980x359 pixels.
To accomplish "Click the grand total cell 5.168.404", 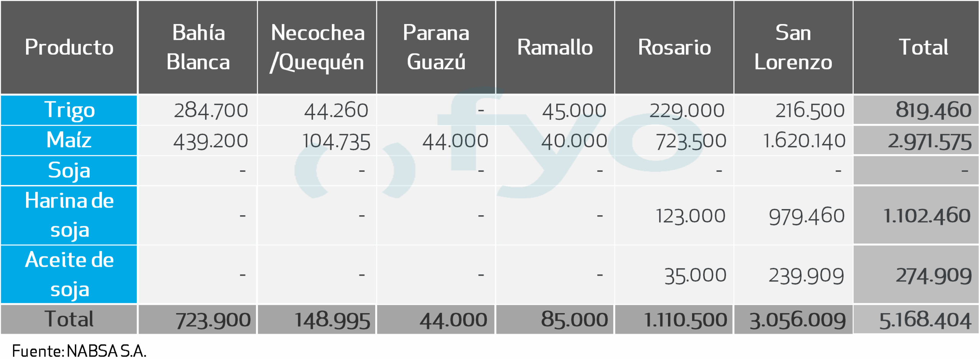I will (x=925, y=320).
